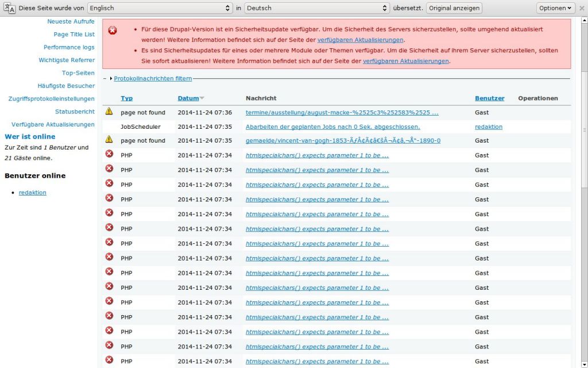Image resolution: width=588 pixels, height=368 pixels.
Task: Open the Performance logs sidebar link
Action: 69,47
